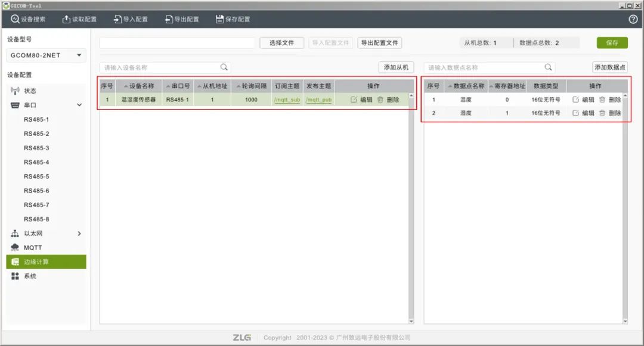Click the RS485-1 cell in slave table
Screen dimensions: 644x346
[178, 100]
